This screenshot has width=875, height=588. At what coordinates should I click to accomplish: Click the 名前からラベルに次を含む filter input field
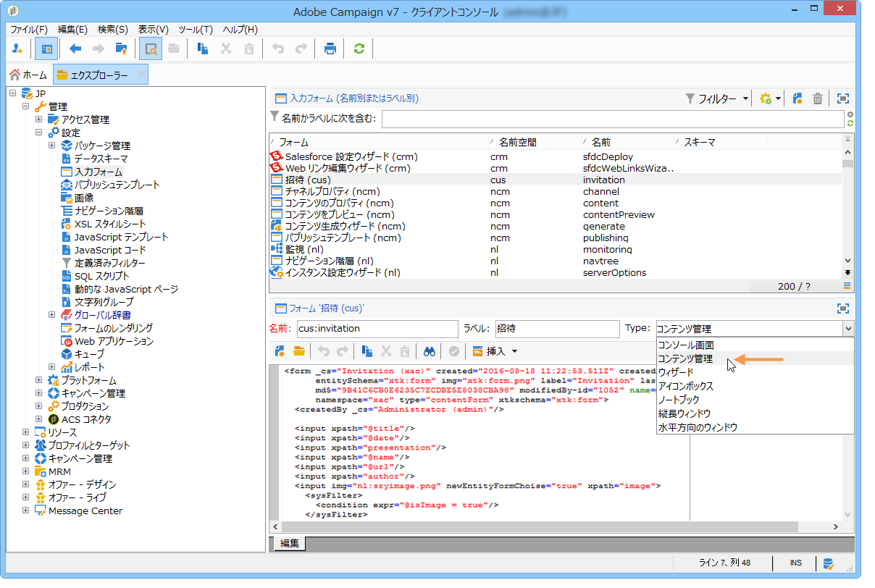(612, 119)
